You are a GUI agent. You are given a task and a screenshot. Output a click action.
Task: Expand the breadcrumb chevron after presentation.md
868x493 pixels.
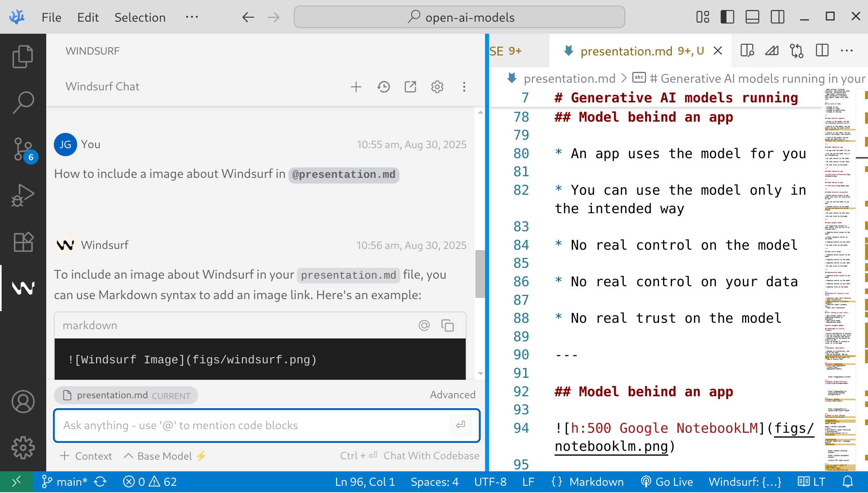(x=624, y=78)
